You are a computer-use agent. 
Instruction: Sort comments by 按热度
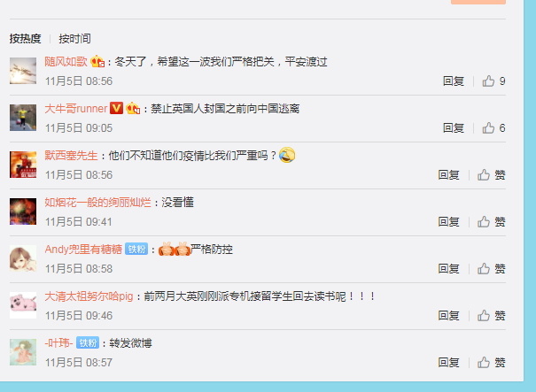(x=25, y=39)
